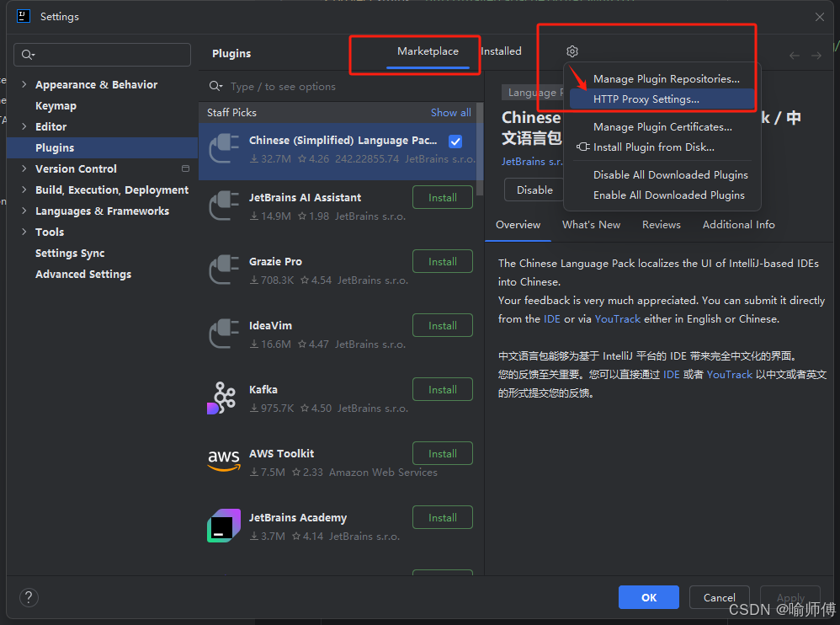
Task: Switch to the Installed tab
Action: pos(501,51)
